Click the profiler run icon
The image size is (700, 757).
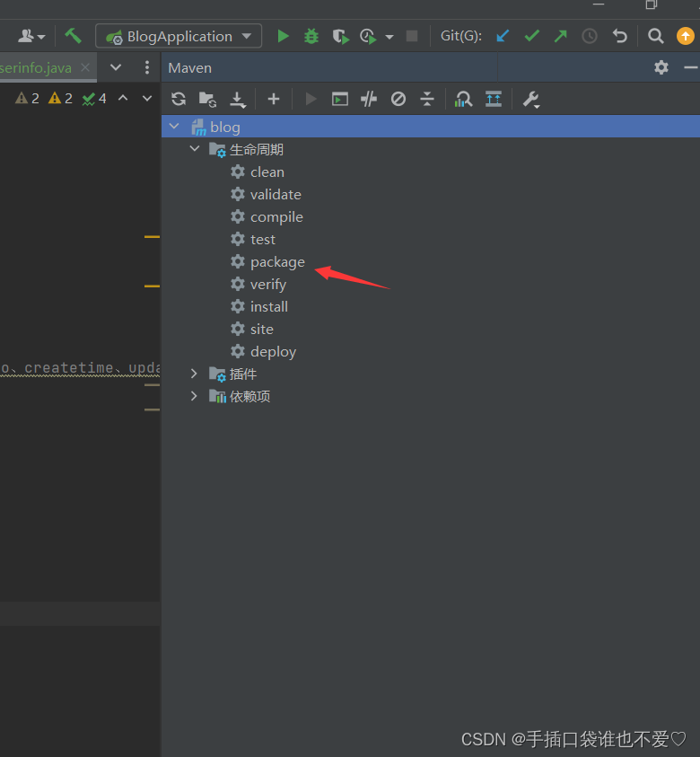(x=368, y=36)
